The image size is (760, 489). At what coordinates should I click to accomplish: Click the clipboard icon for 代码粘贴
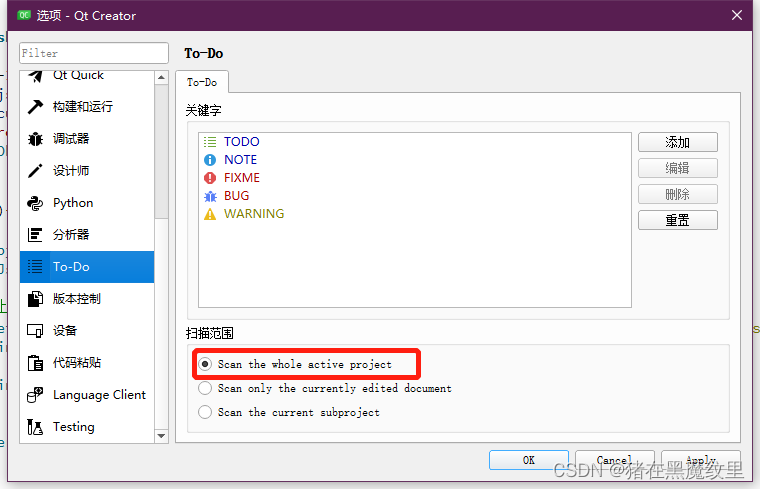(35, 363)
